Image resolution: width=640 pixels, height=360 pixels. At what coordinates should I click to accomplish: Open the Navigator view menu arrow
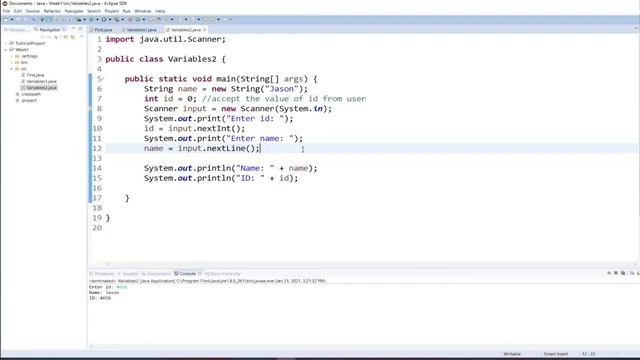coord(81,37)
